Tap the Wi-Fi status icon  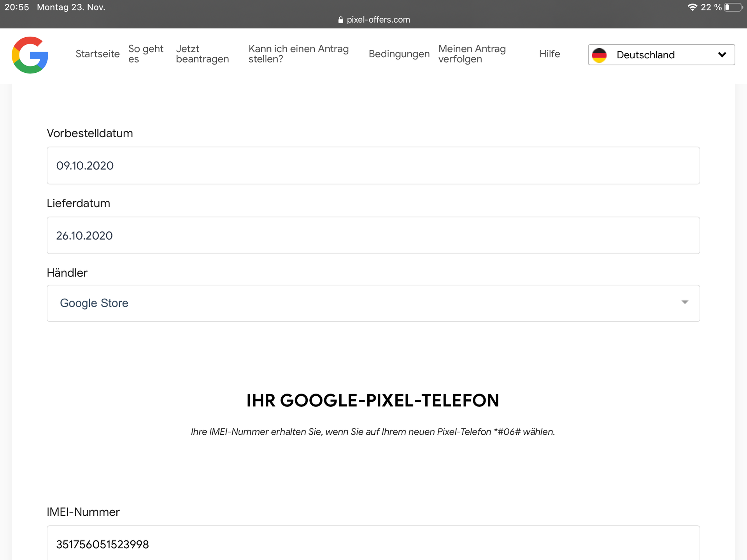693,7
